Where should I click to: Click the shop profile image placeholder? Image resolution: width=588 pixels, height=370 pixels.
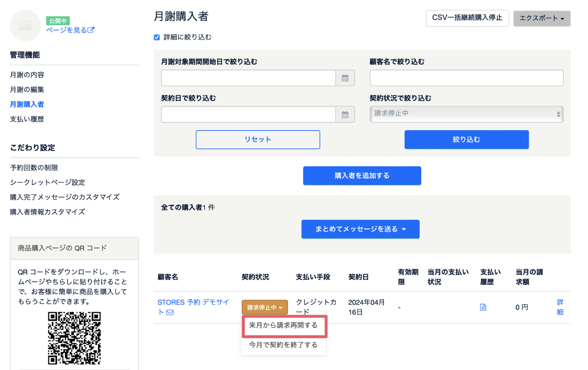[25, 26]
